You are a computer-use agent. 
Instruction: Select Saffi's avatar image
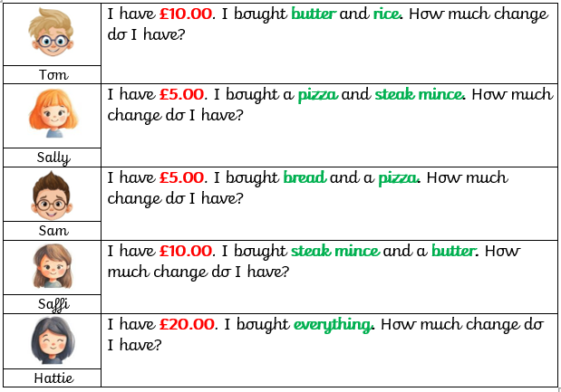53,269
